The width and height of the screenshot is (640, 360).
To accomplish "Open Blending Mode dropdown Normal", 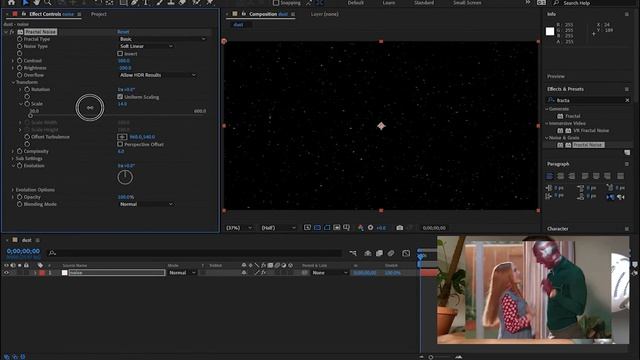I will 146,204.
